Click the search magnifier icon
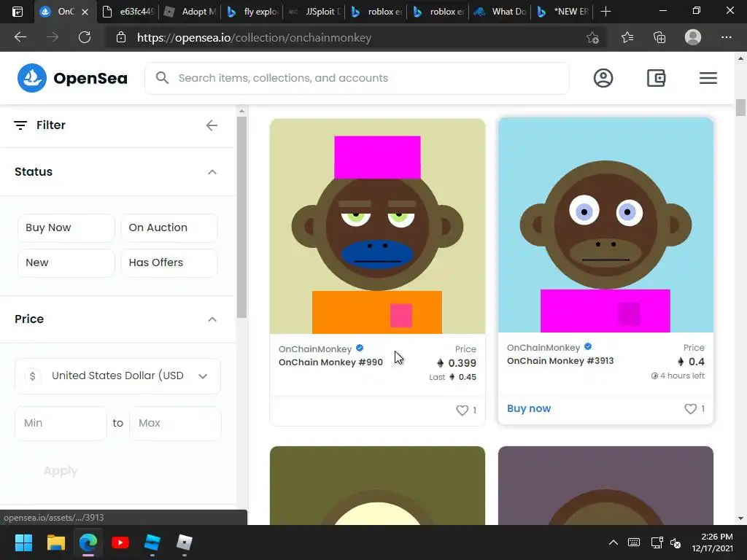 tap(162, 77)
